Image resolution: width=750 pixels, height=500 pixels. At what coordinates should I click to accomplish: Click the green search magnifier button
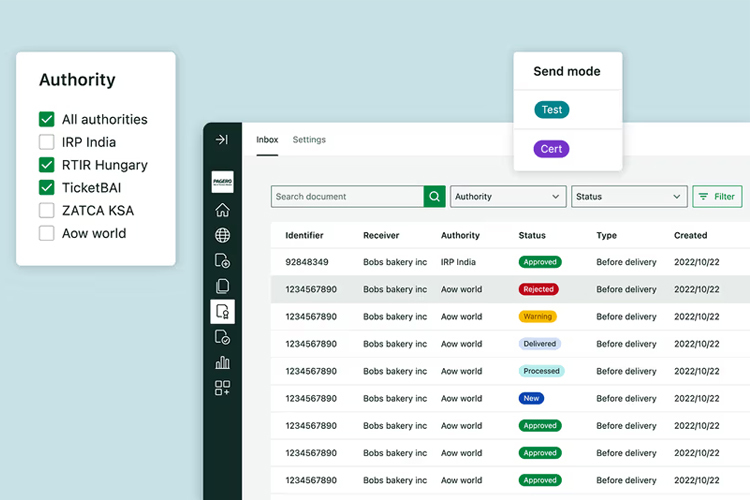434,197
